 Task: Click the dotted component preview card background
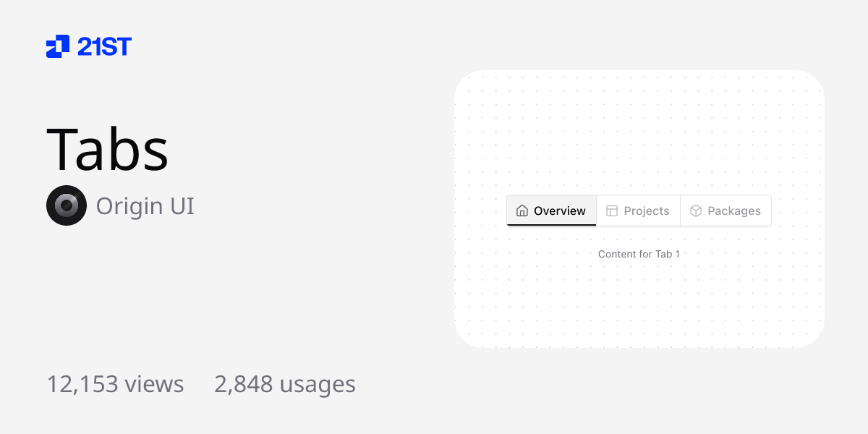point(639,311)
